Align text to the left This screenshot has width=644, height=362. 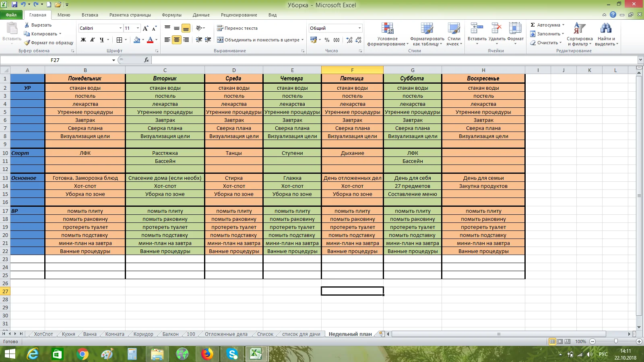tap(167, 40)
